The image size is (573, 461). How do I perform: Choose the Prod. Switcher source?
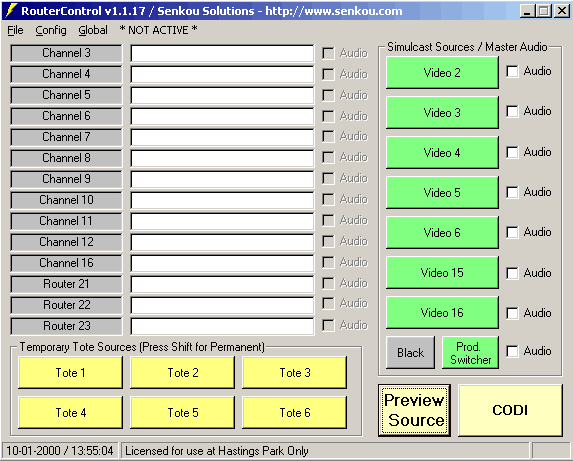pos(470,353)
